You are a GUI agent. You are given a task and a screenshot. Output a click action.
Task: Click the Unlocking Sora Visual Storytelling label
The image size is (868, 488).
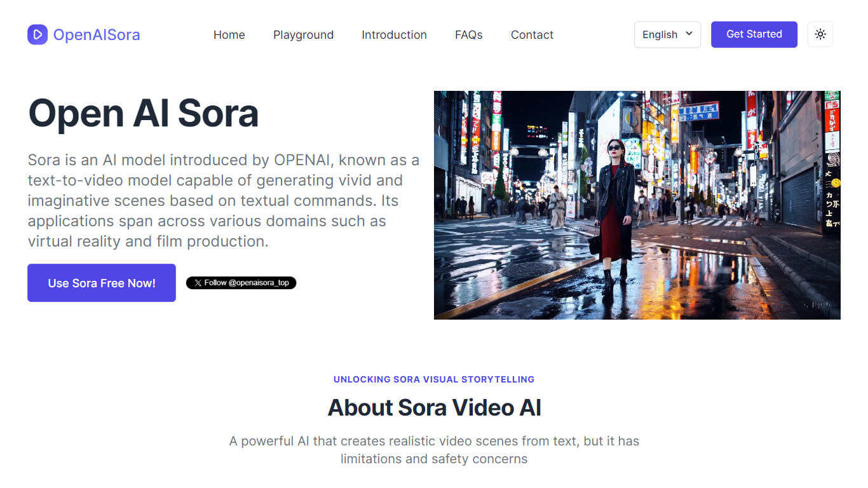click(434, 379)
